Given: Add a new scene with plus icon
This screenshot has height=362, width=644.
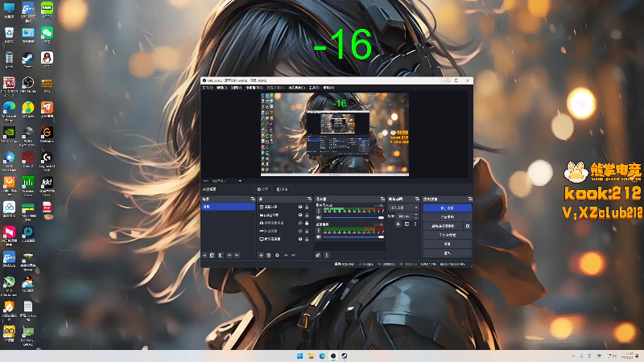Looking at the screenshot, I should [x=204, y=255].
